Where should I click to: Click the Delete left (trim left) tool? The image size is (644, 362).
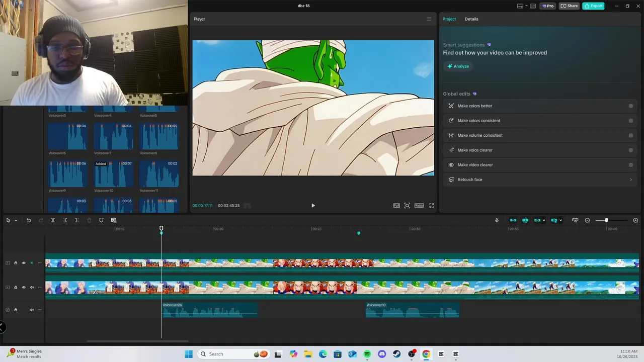pyautogui.click(x=65, y=220)
